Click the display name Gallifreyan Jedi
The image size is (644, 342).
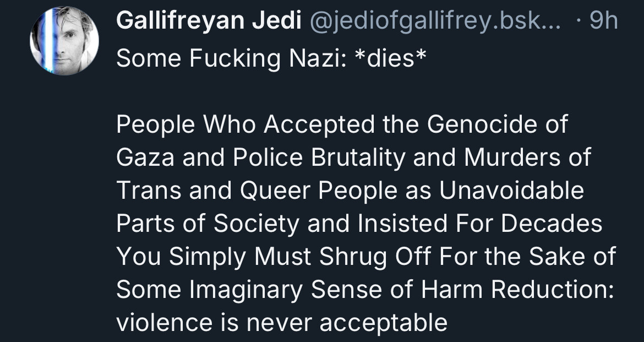tap(209, 21)
